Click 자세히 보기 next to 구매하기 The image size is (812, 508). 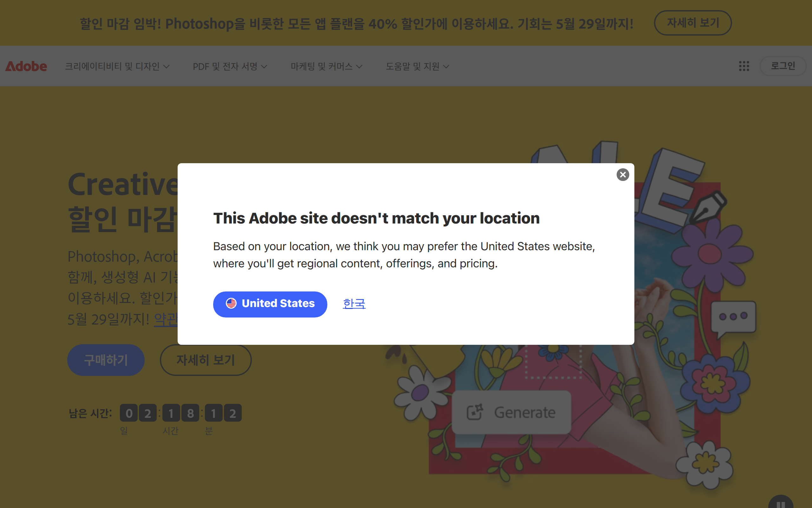[x=206, y=360]
